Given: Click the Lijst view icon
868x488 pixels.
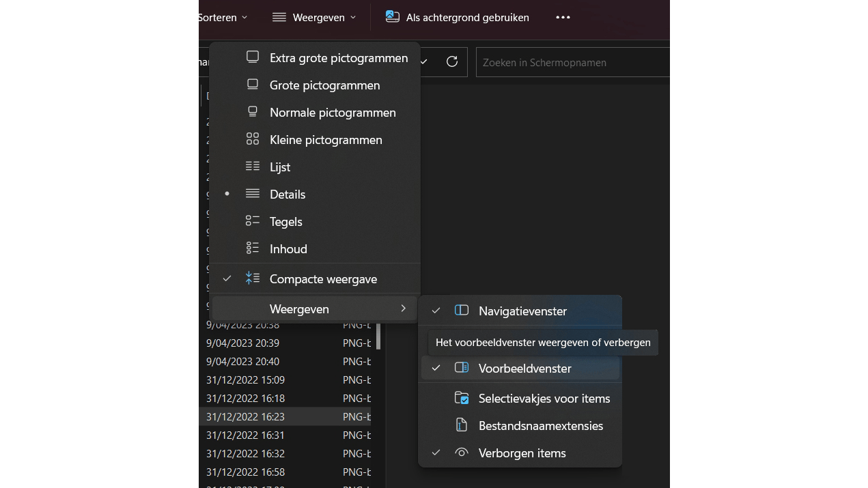Looking at the screenshot, I should tap(253, 167).
